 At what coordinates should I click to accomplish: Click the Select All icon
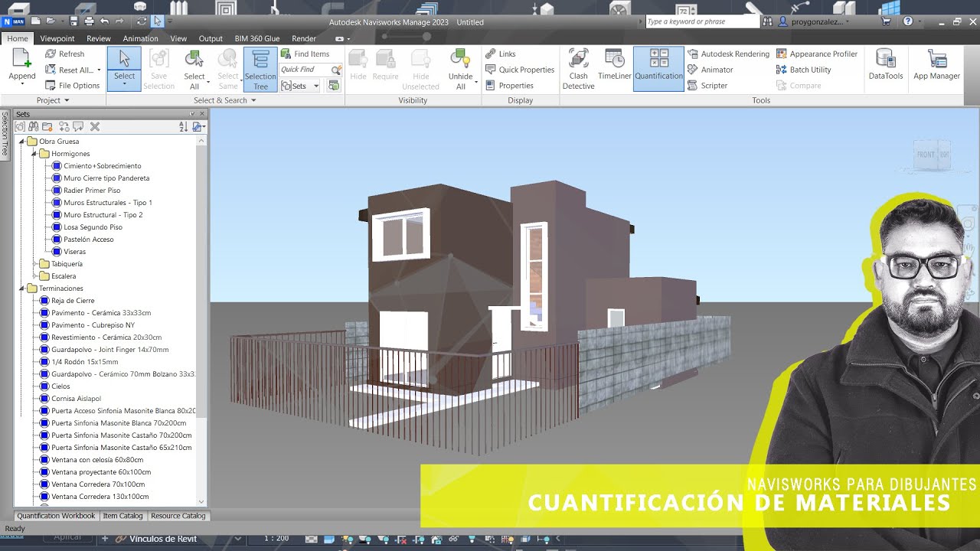pyautogui.click(x=194, y=59)
